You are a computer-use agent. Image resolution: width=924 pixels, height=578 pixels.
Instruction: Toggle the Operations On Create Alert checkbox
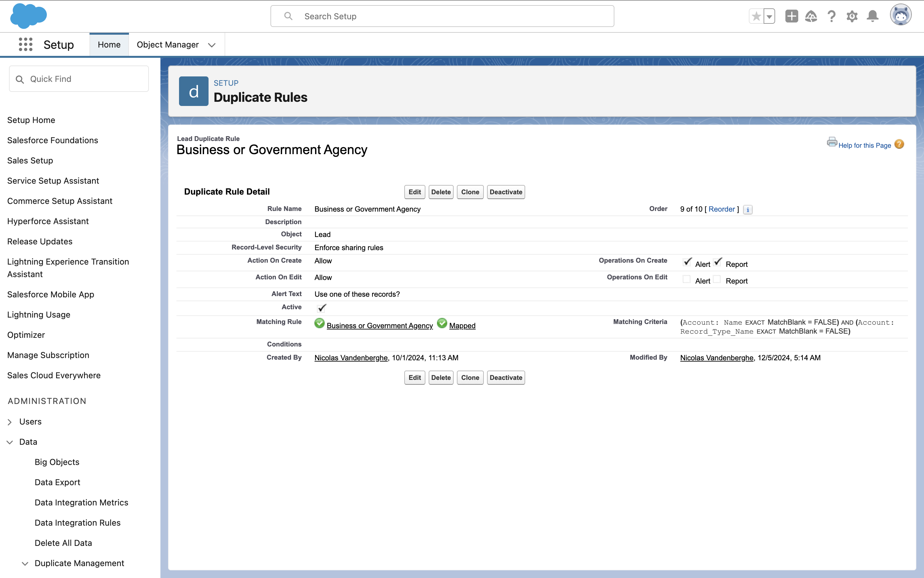(x=687, y=262)
